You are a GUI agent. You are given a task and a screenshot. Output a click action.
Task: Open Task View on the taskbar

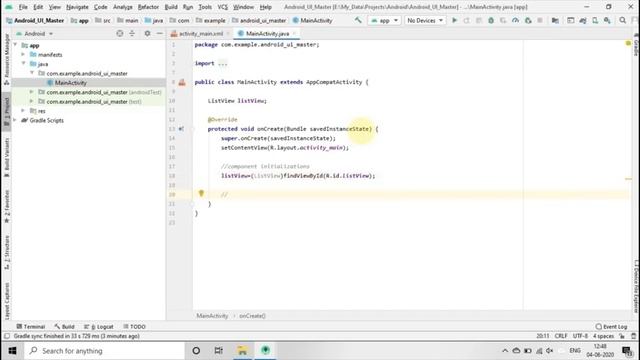tap(219, 351)
